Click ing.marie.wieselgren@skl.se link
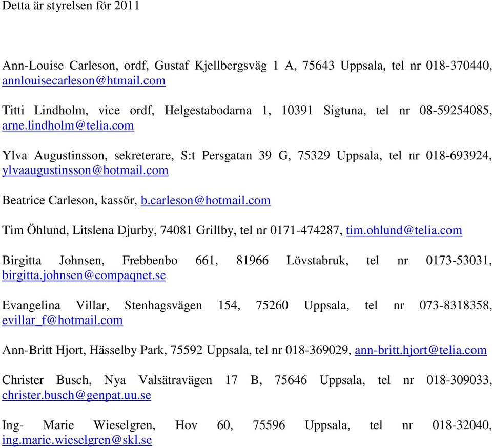 77,440
